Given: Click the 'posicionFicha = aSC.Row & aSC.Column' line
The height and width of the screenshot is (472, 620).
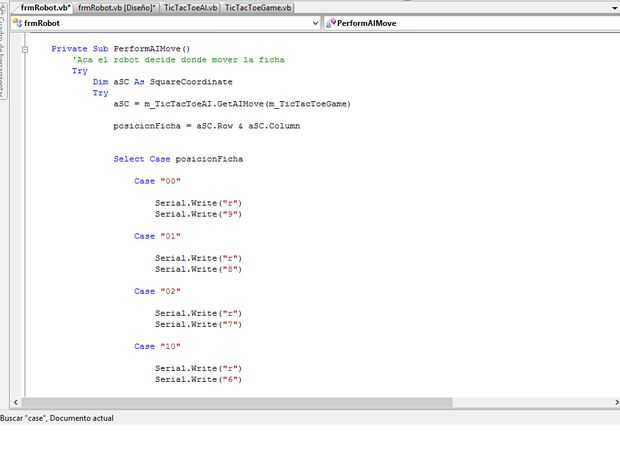Looking at the screenshot, I should point(206,126).
